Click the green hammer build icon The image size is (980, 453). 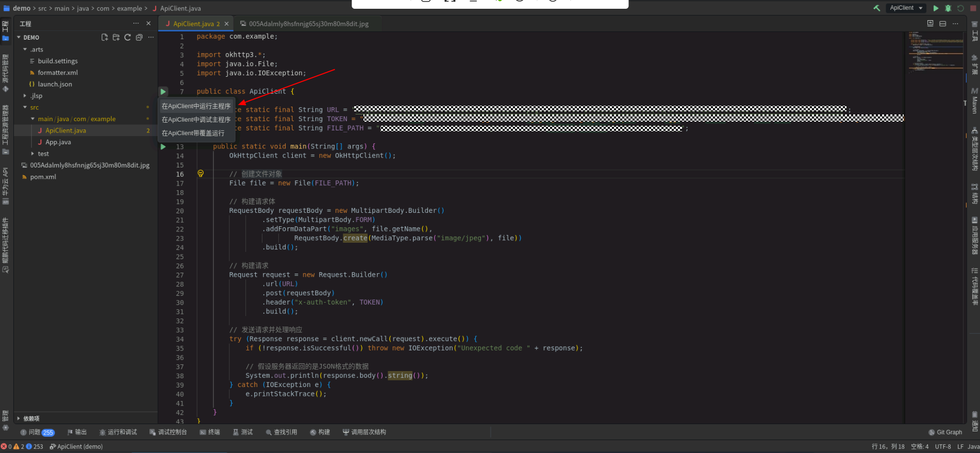tap(876, 8)
